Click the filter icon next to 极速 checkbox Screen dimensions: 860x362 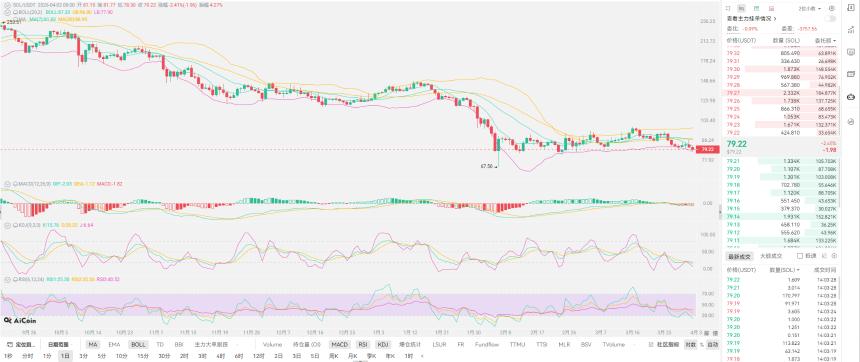point(824,256)
